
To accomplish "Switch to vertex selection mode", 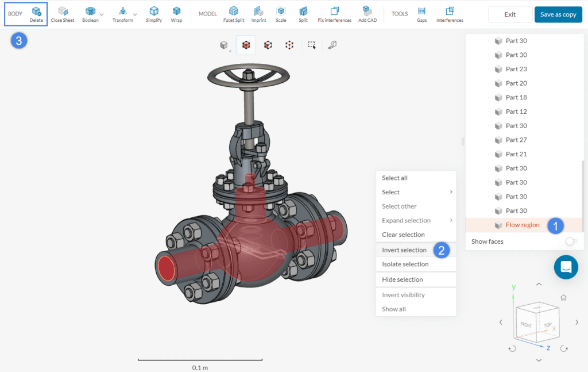I will 289,44.
